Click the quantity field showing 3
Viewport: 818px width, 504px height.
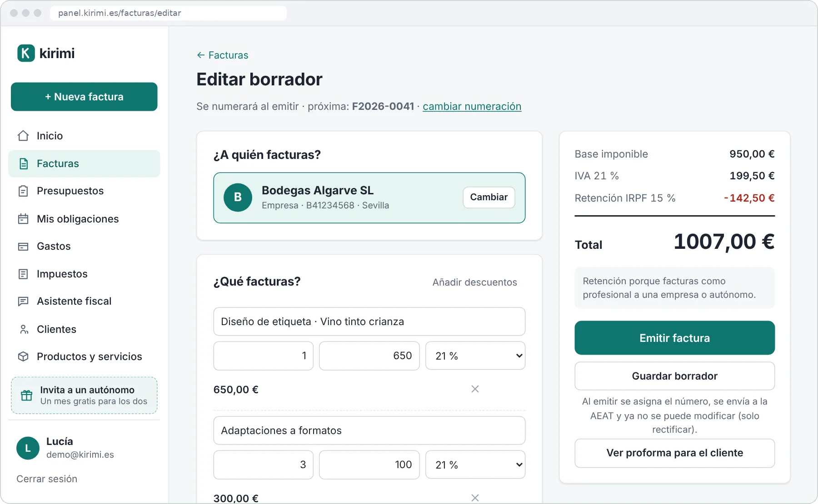pyautogui.click(x=263, y=465)
